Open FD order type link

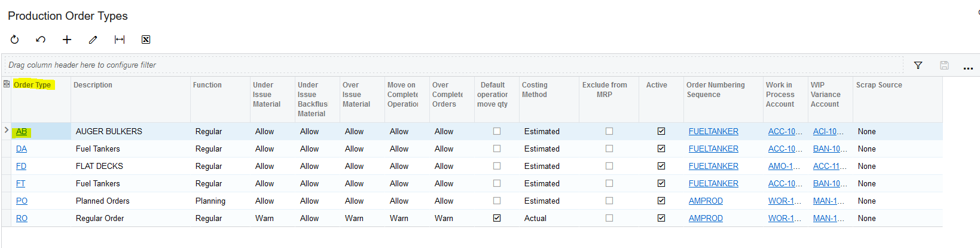pos(21,166)
